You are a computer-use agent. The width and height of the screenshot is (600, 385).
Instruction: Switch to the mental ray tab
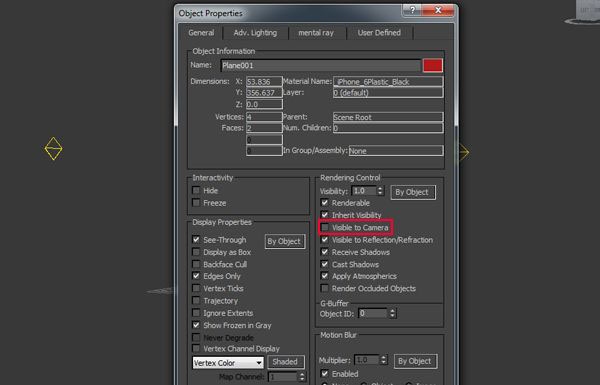pos(316,33)
